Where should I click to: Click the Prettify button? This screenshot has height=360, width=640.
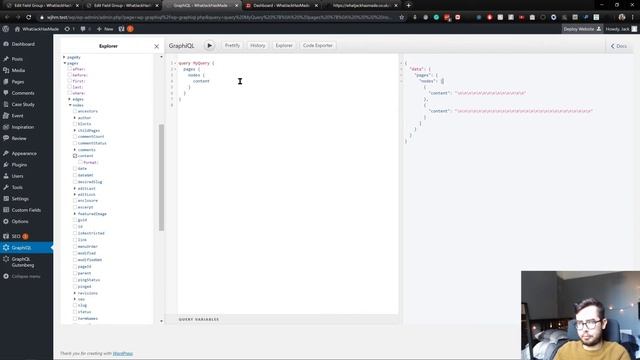tap(232, 46)
